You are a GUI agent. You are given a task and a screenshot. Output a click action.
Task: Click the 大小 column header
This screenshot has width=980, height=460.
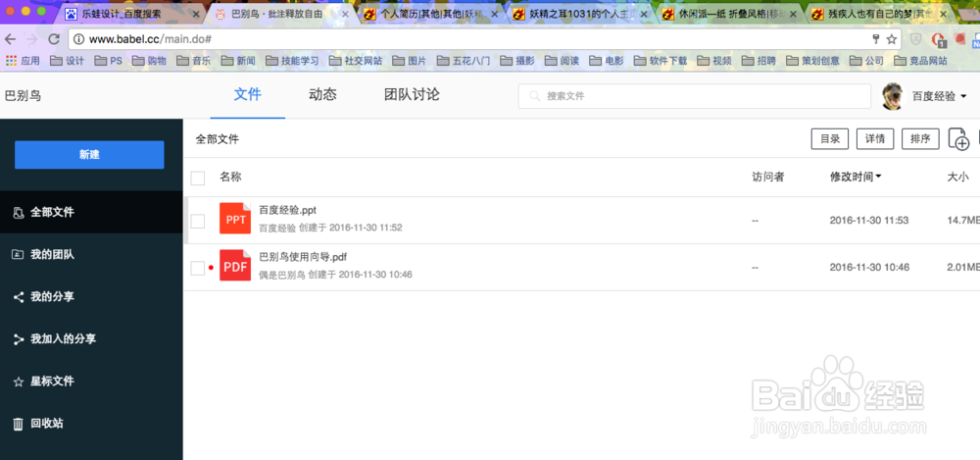coord(958,178)
